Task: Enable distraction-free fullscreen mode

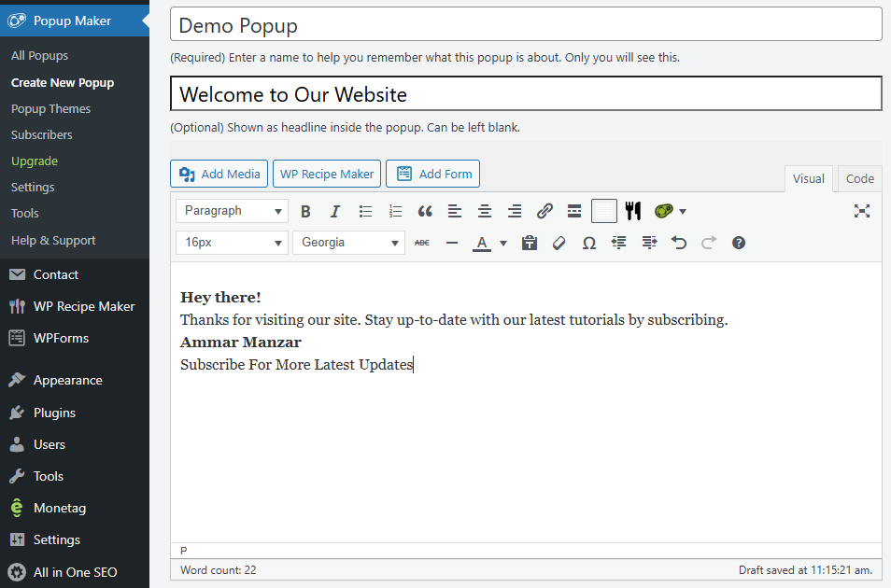Action: pyautogui.click(x=861, y=211)
